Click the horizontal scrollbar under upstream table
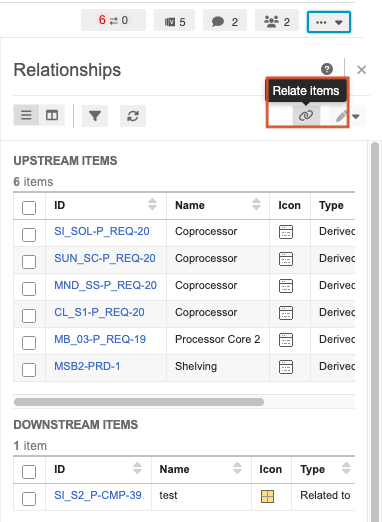Viewport: 382px width, 522px height. coord(139,402)
